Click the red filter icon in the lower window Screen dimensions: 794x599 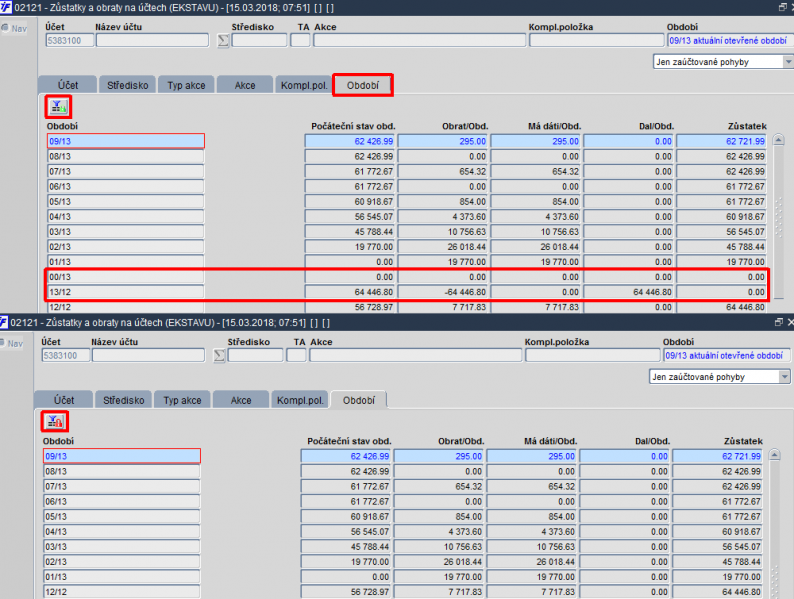point(55,421)
